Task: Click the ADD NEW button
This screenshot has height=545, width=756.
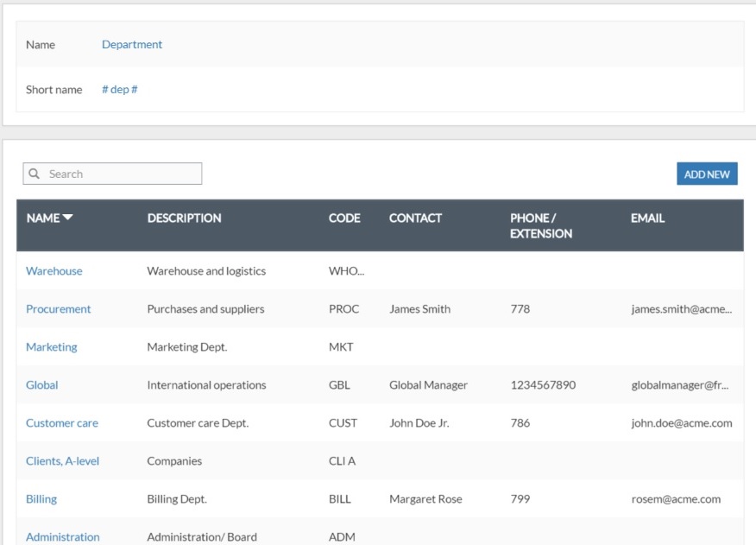Action: [x=706, y=174]
